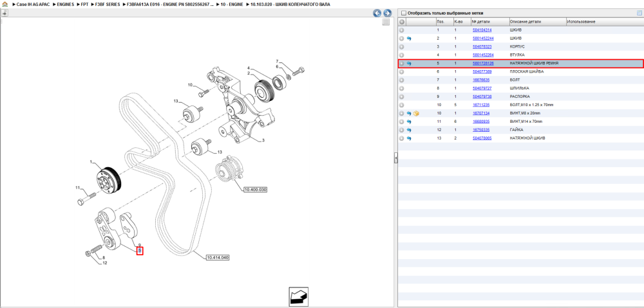The height and width of the screenshot is (308, 644).
Task: Click the blue replacement arrow for part 16707134
Action: coord(409,113)
